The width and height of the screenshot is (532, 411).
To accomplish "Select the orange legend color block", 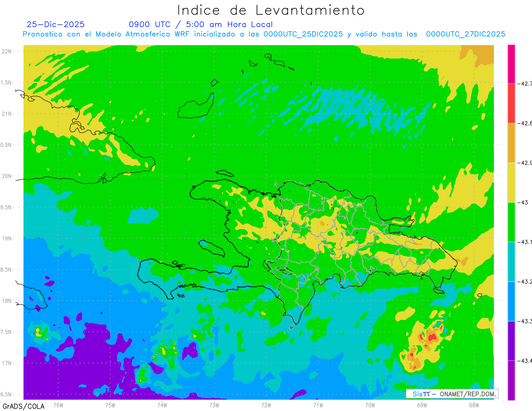I will [x=511, y=143].
